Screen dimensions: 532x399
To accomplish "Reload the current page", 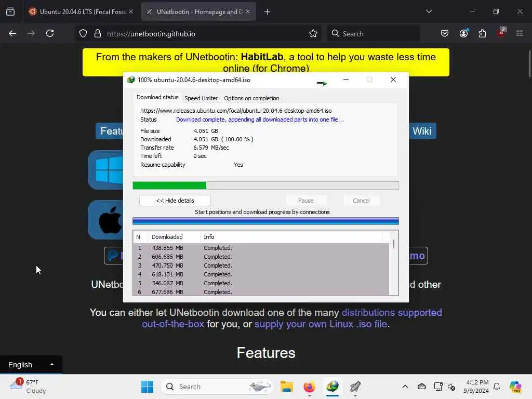I will (50, 33).
